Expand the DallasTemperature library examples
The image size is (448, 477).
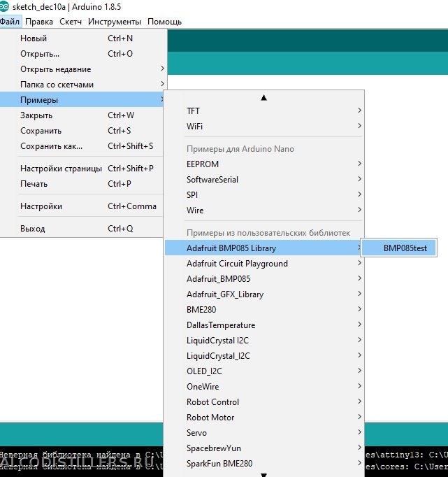click(221, 325)
